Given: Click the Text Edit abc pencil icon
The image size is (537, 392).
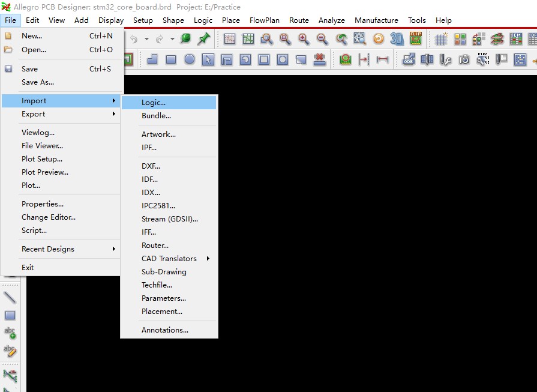Looking at the screenshot, I should pyautogui.click(x=10, y=351).
